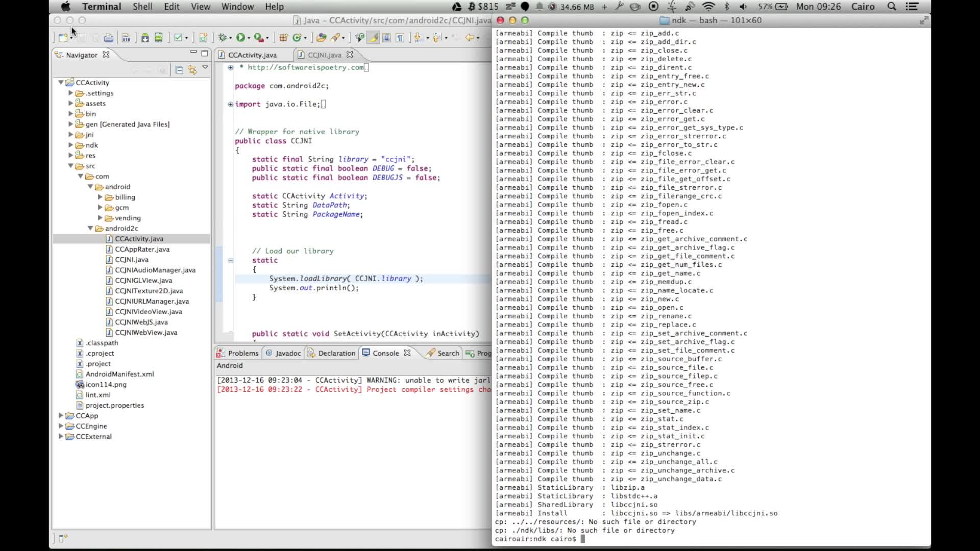Open the Navigator view menu triangle
The height and width of the screenshot is (551, 980).
pyautogui.click(x=205, y=68)
